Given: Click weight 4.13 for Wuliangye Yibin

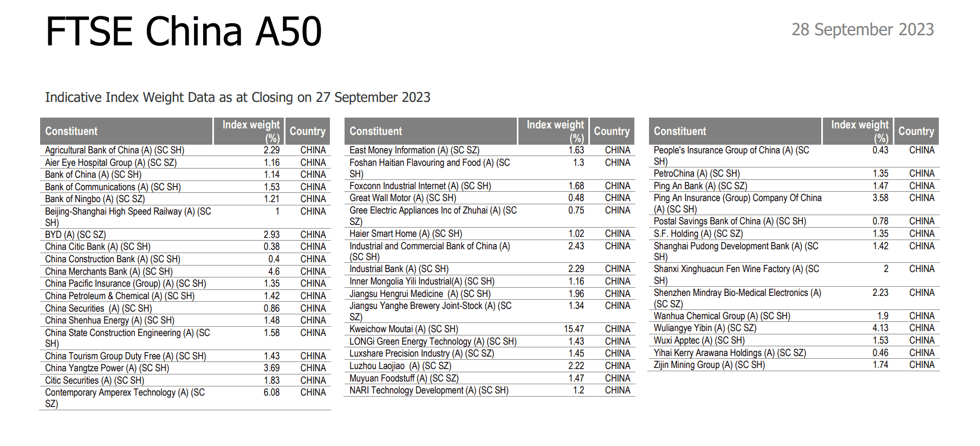Looking at the screenshot, I should (x=880, y=328).
